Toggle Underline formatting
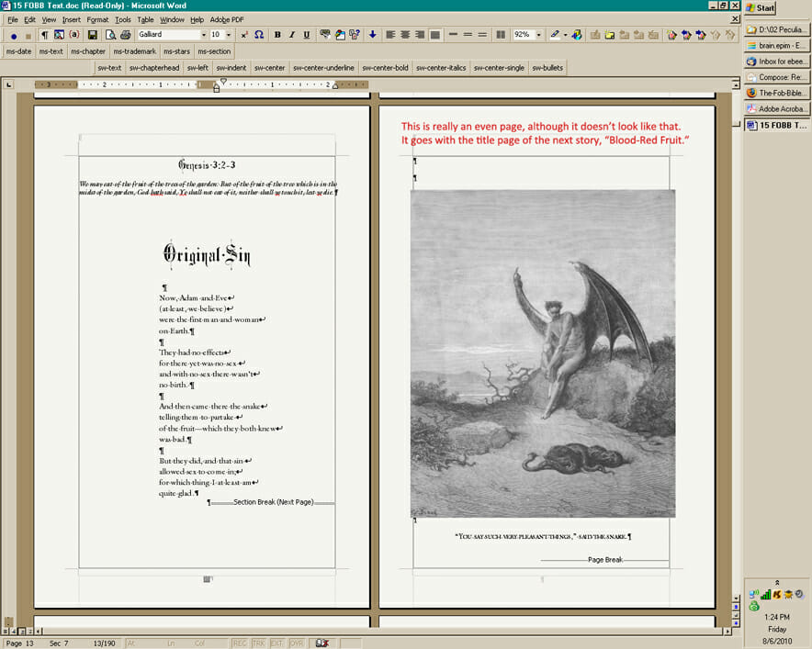 [x=307, y=35]
